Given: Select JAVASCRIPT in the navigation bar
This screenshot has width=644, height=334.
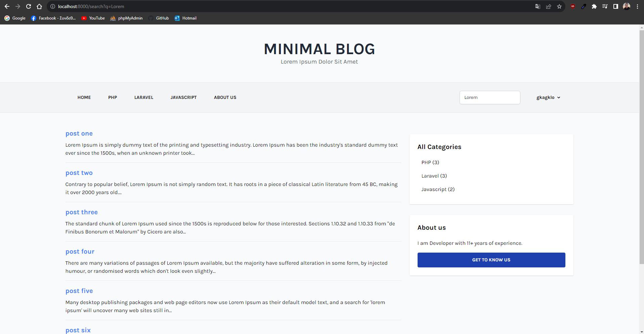Looking at the screenshot, I should [x=183, y=98].
